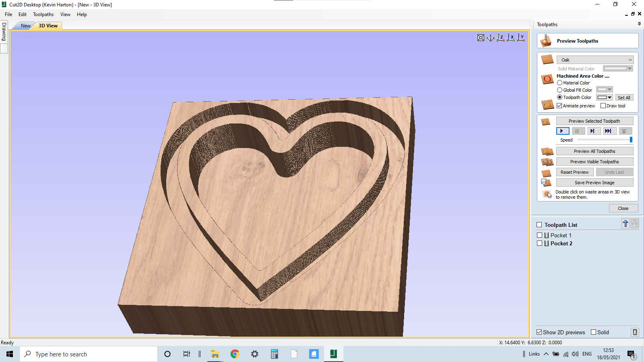The width and height of the screenshot is (644, 362).
Task: Close the Preview Toolpaths form
Action: pos(623,208)
